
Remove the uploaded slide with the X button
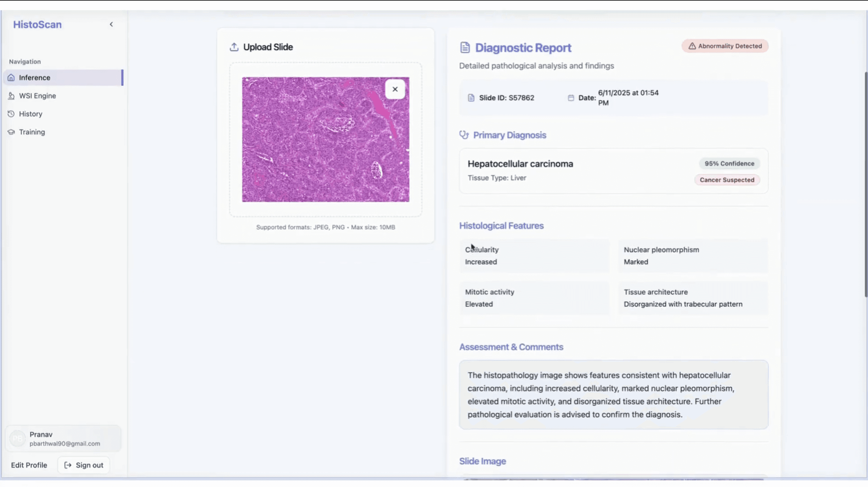coord(395,89)
